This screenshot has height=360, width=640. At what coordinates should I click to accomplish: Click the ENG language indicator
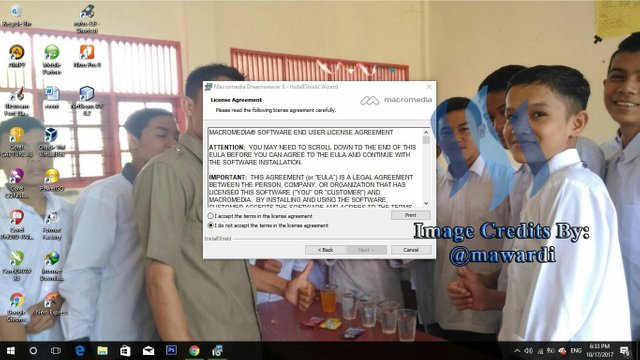pyautogui.click(x=576, y=351)
